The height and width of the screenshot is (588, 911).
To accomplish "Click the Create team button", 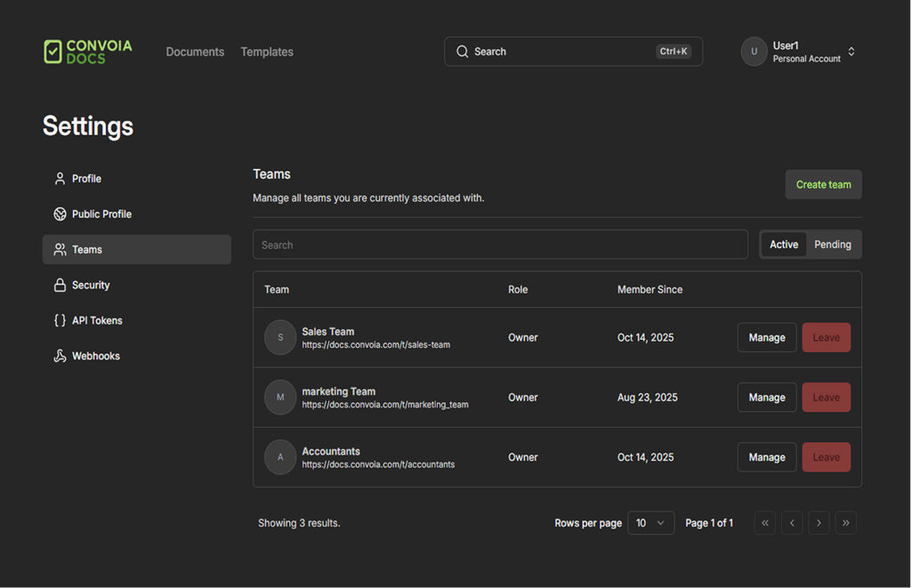I will coord(823,185).
